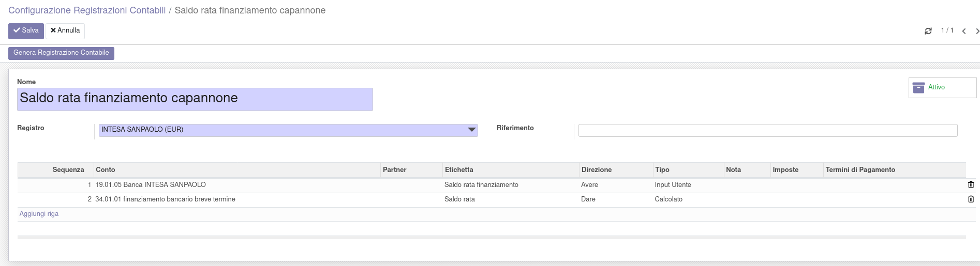Click the 1 / 1 pager counter

click(947, 30)
